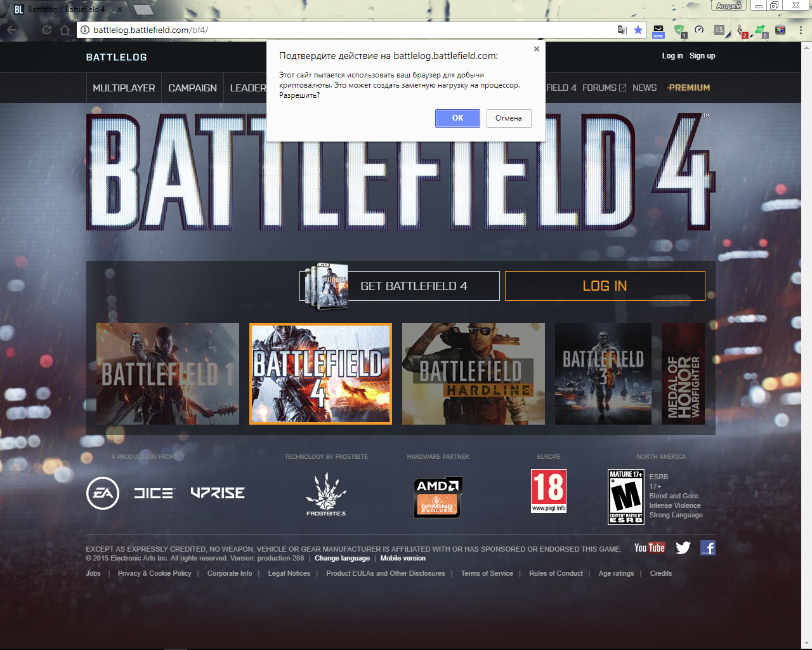Click the Sign up link
812x650 pixels.
click(x=702, y=56)
